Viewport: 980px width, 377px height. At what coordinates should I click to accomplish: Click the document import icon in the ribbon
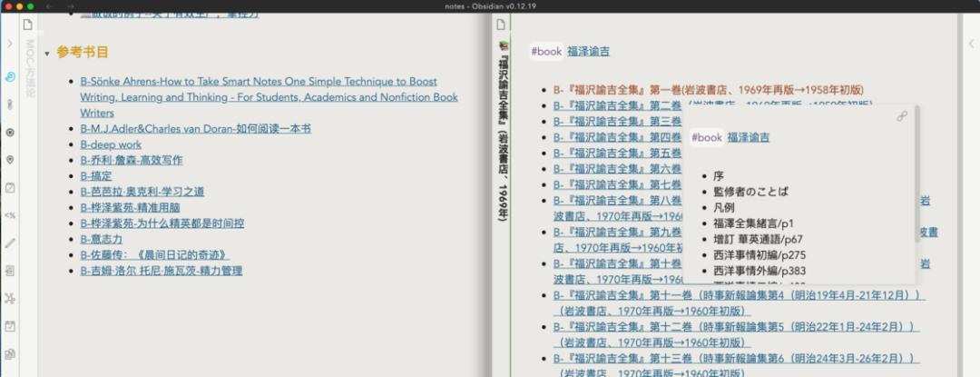tap(10, 271)
